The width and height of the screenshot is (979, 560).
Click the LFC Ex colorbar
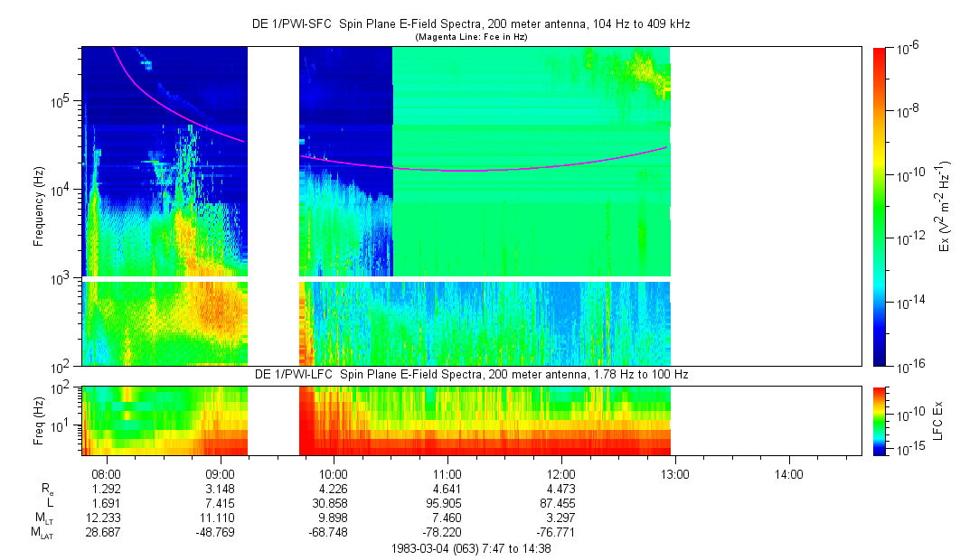tap(880, 420)
